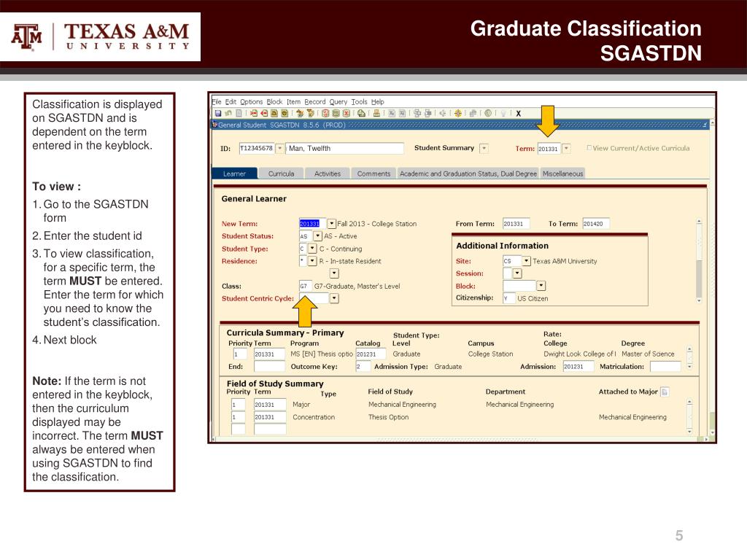Open Academic and Graduation Status, Dual Degree tab

point(468,174)
